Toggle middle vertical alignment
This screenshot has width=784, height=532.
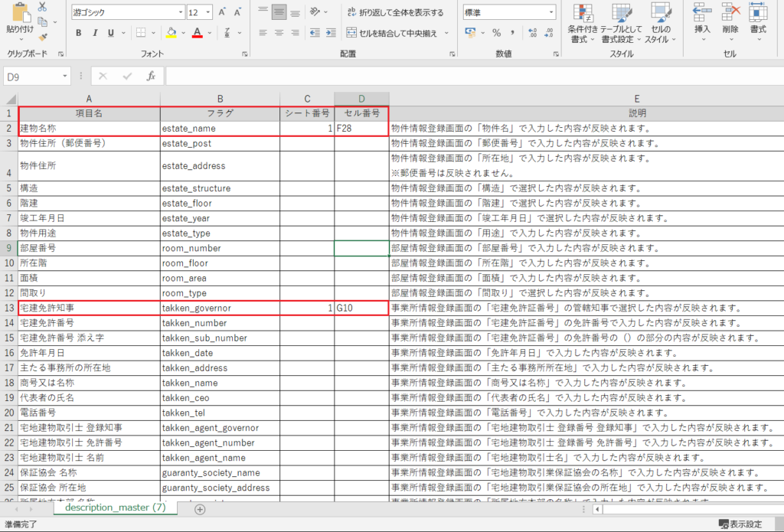[x=279, y=12]
